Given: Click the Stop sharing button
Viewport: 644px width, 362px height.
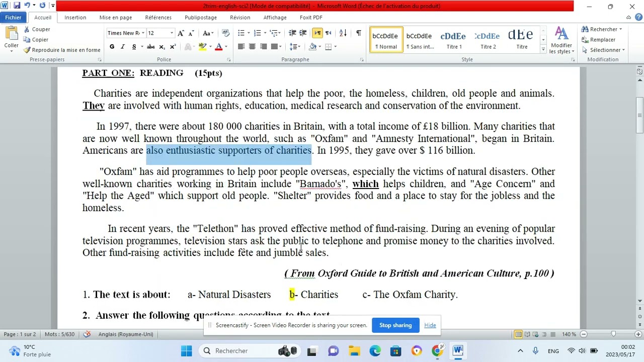Looking at the screenshot, I should 395,325.
